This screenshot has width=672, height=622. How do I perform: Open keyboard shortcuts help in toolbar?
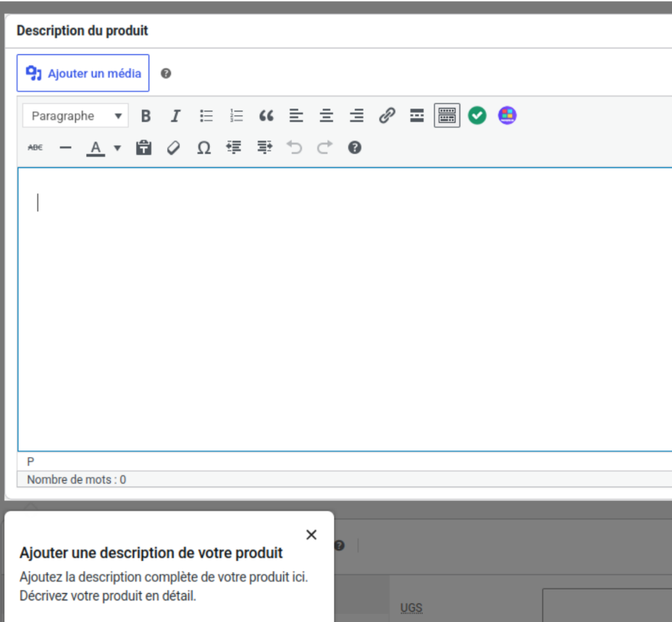point(354,148)
